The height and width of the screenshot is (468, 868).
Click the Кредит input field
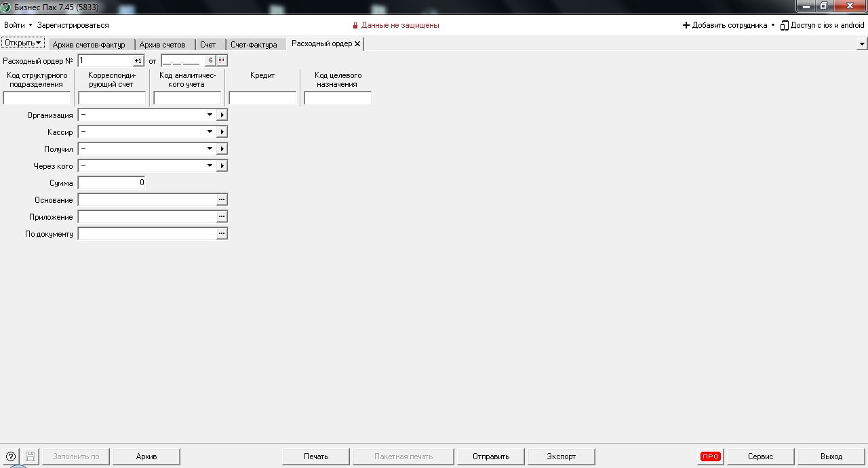[x=262, y=98]
